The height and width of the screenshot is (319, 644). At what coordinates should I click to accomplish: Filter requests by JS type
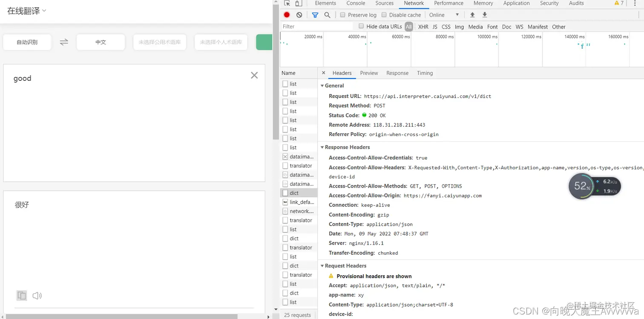[x=435, y=26]
